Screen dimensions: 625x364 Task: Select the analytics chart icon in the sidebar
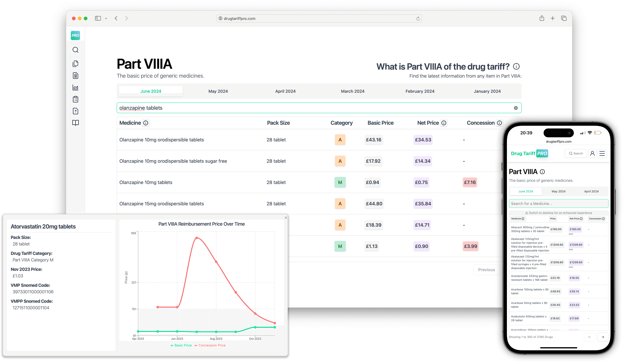click(75, 88)
